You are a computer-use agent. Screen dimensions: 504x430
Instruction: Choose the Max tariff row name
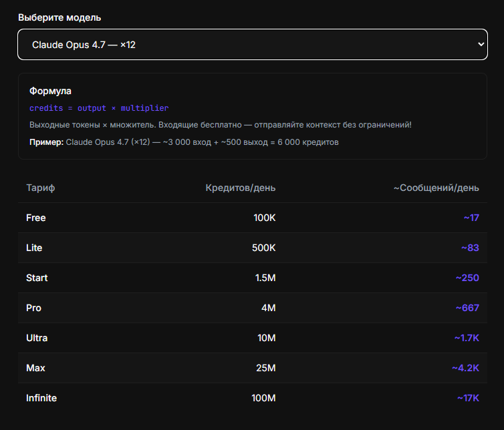[35, 368]
